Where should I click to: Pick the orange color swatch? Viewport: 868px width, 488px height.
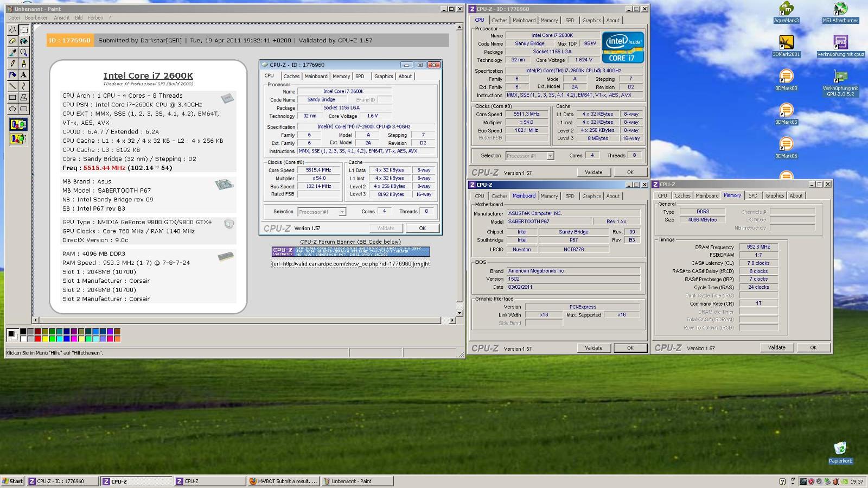[x=117, y=339]
